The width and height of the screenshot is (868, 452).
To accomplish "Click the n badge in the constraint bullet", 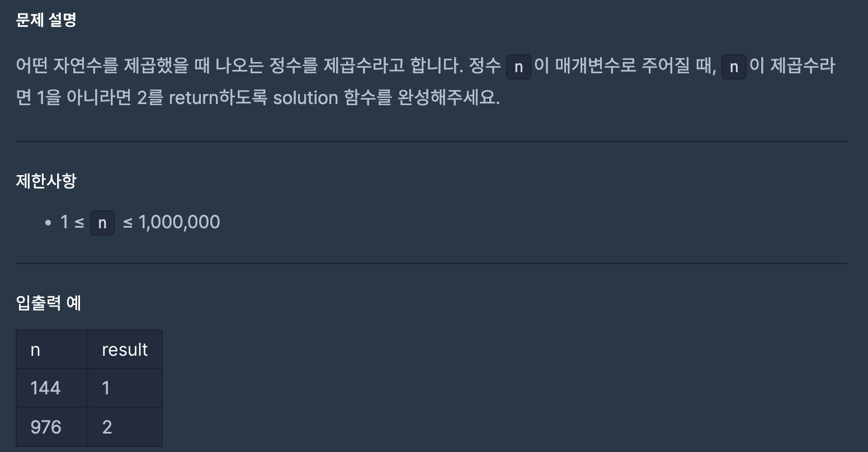I will click(x=102, y=223).
